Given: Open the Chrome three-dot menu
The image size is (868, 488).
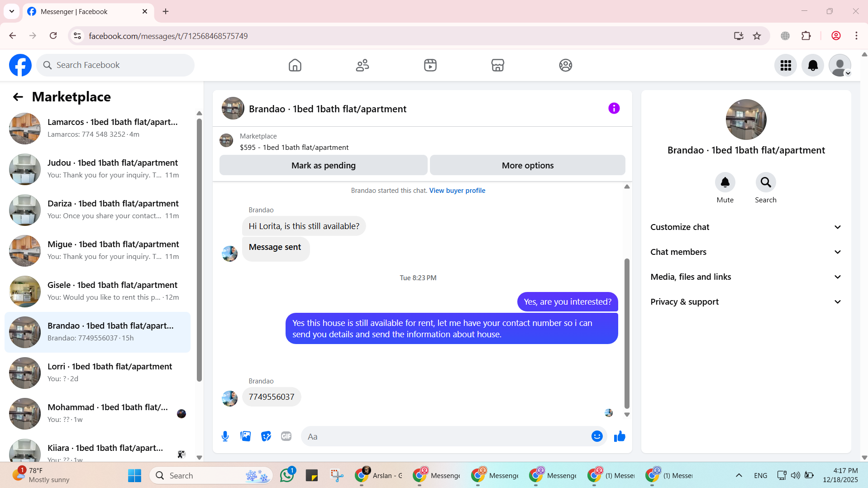Looking at the screenshot, I should [x=856, y=36].
